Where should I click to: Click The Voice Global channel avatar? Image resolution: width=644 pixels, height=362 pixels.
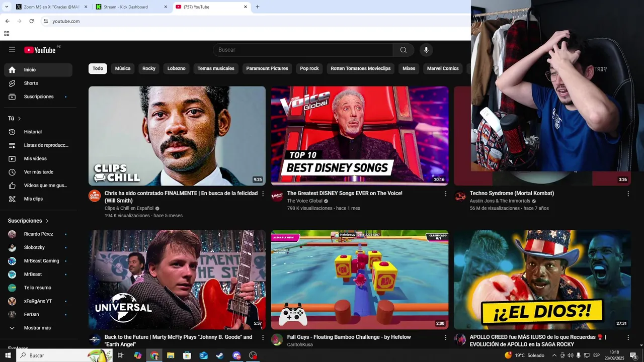277,196
